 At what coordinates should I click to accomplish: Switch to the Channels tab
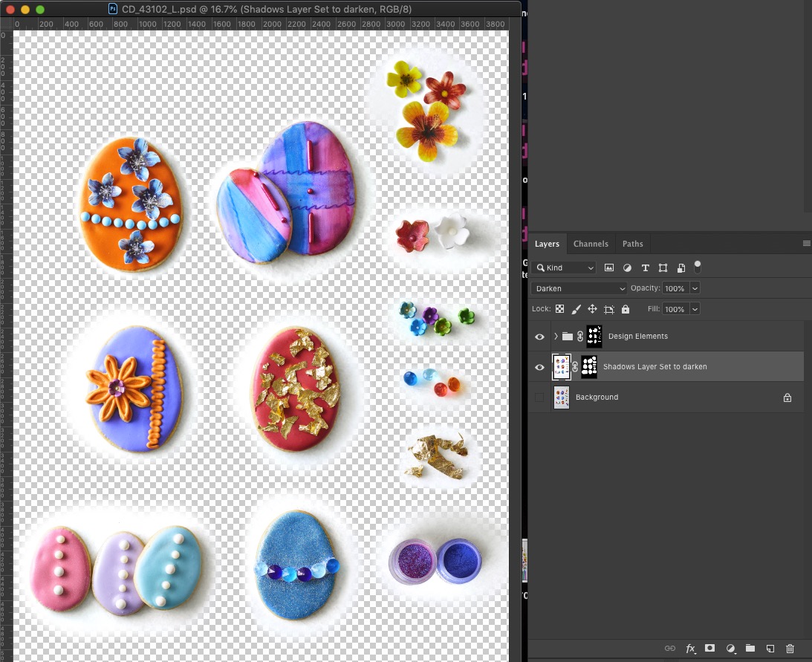(591, 244)
